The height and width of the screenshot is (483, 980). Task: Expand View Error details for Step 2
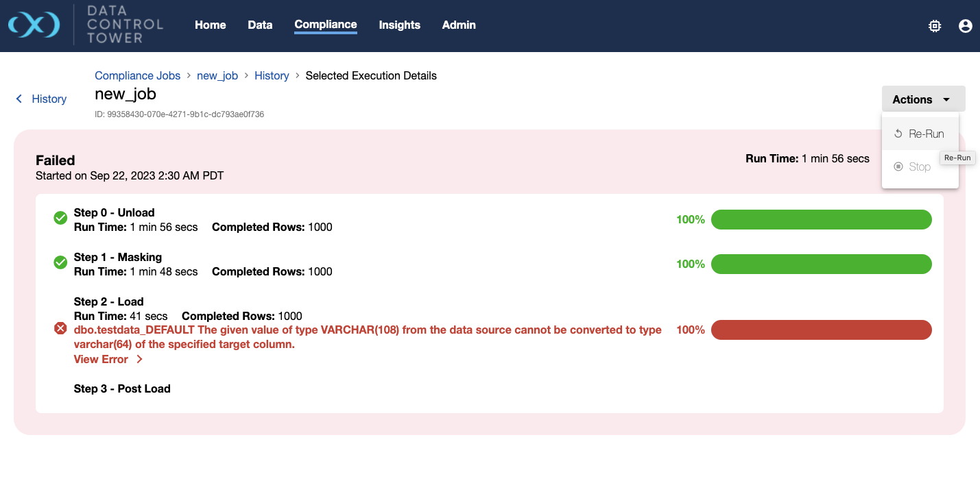pos(108,359)
